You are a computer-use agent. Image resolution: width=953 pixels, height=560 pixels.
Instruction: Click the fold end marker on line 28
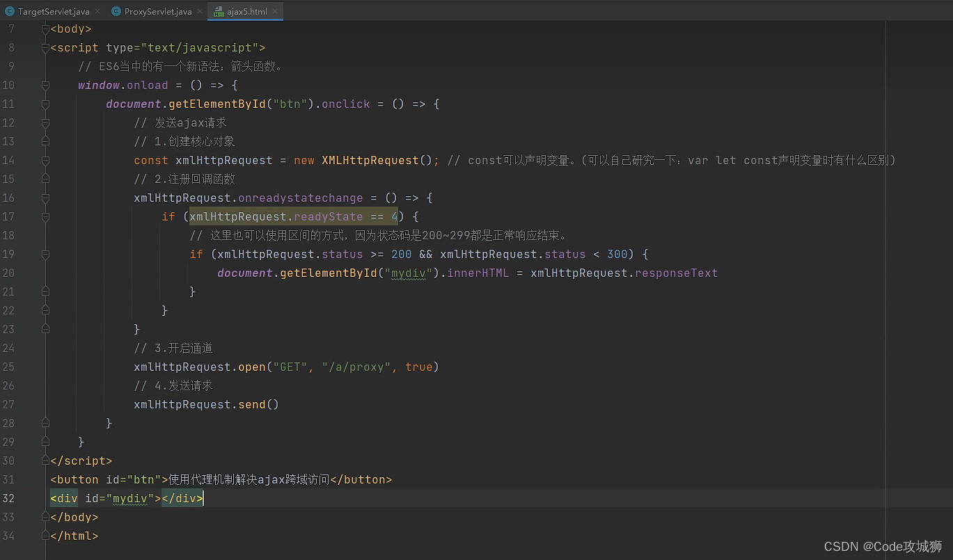pyautogui.click(x=45, y=424)
